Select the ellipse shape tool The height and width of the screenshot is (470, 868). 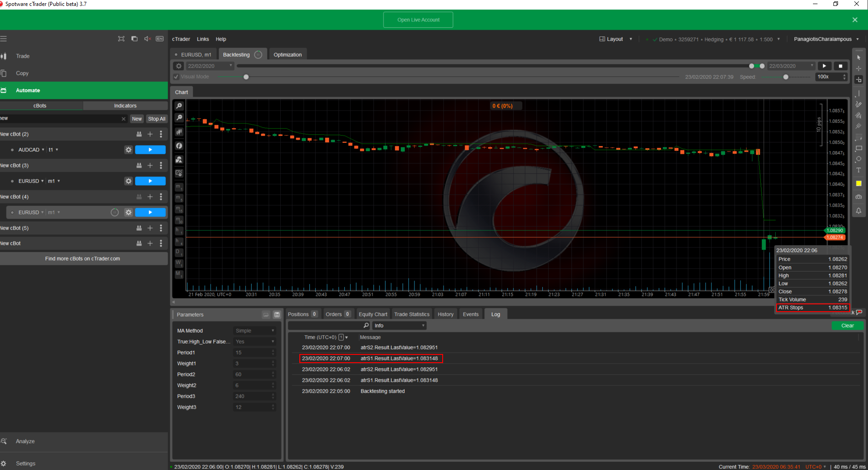858,159
